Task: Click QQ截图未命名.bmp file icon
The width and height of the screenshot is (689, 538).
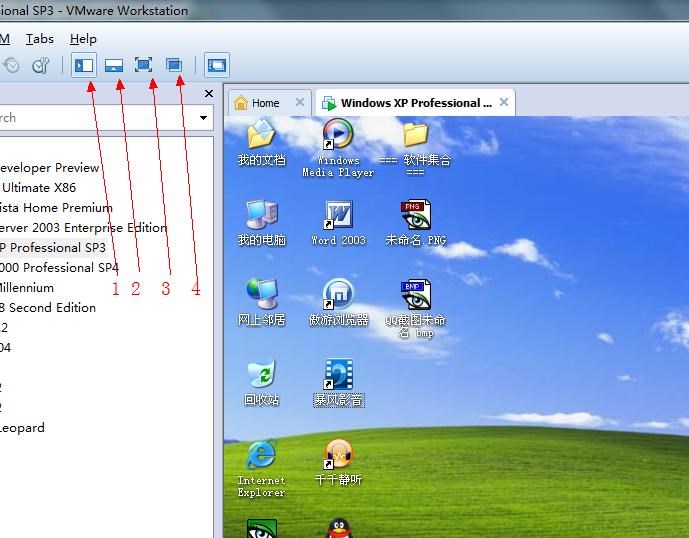Action: 416,309
